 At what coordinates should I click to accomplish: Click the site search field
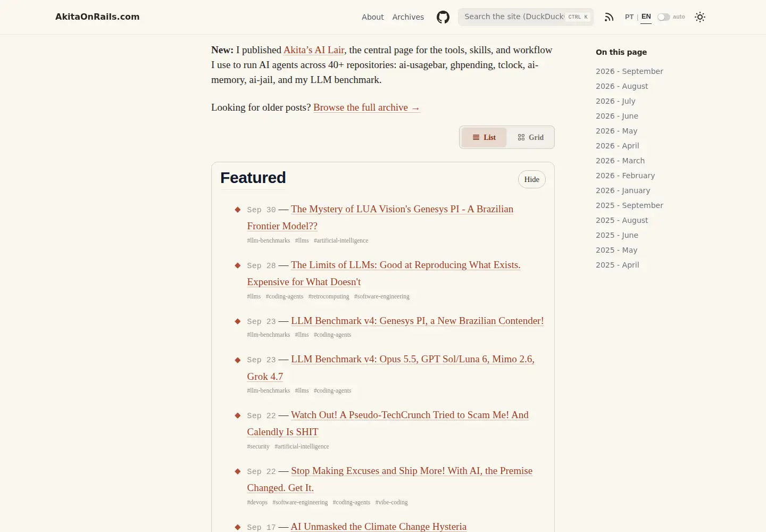coord(526,17)
